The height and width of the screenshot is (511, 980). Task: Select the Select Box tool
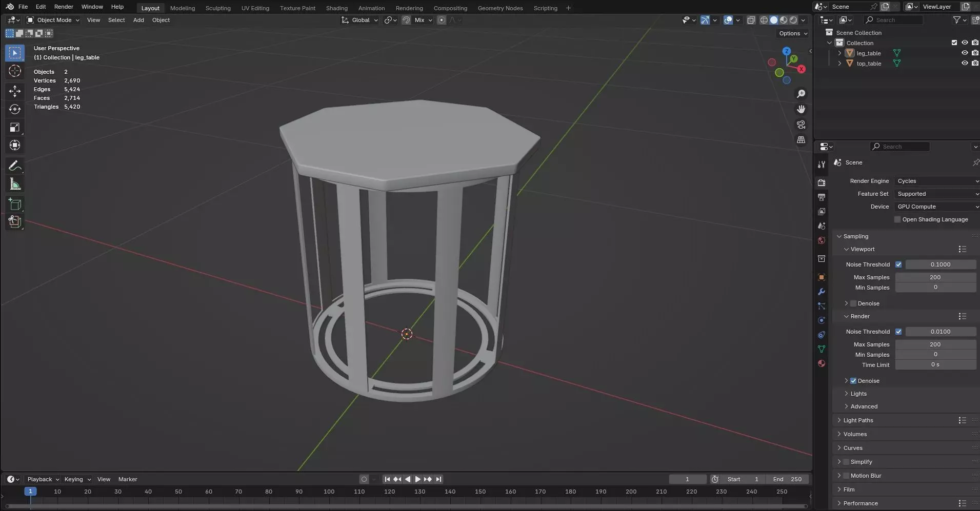click(x=15, y=53)
